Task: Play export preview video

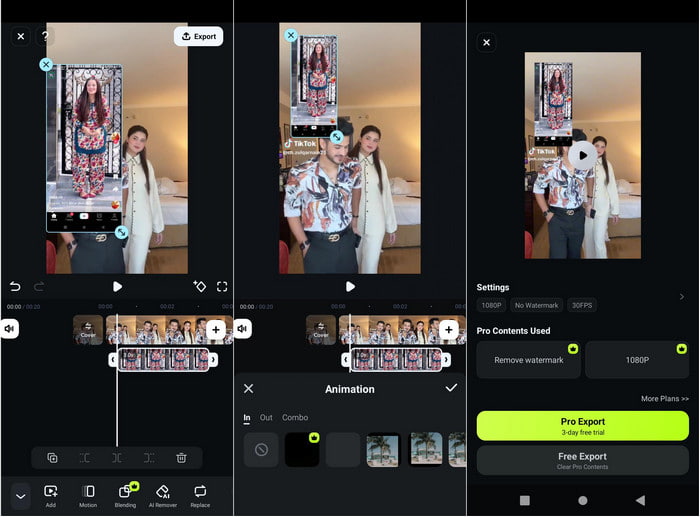Action: pyautogui.click(x=583, y=155)
